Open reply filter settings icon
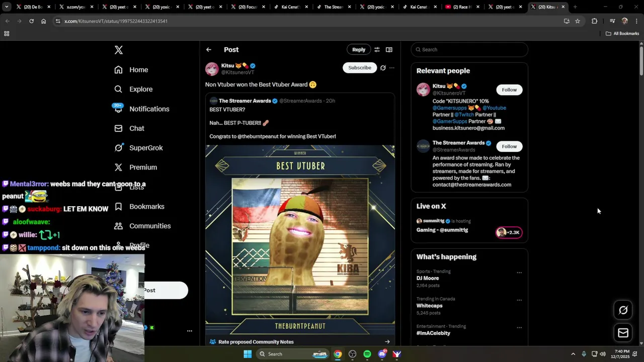 (377, 50)
